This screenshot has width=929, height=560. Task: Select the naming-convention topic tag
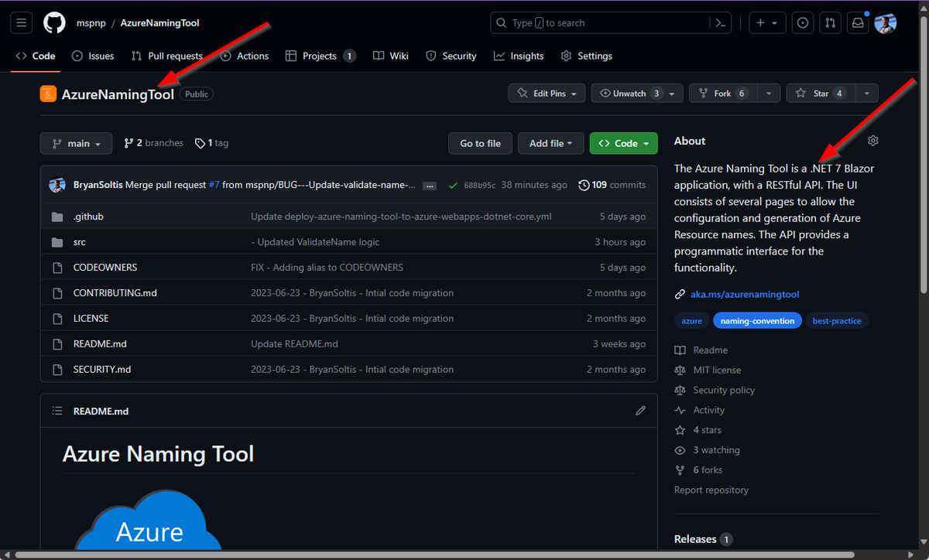click(756, 320)
